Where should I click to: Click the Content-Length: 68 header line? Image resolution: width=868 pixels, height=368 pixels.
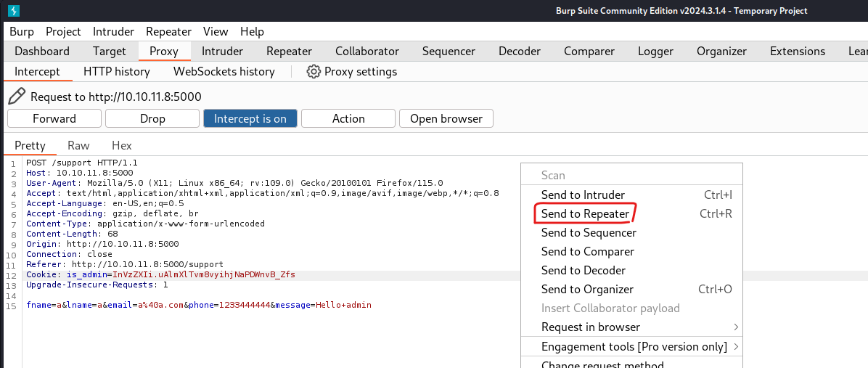click(72, 234)
